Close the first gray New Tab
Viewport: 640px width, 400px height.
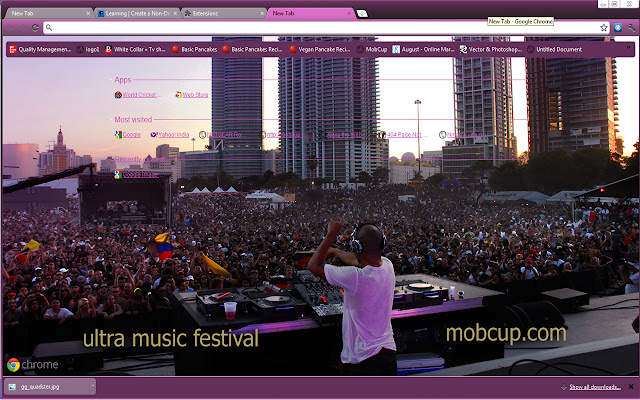(x=88, y=13)
